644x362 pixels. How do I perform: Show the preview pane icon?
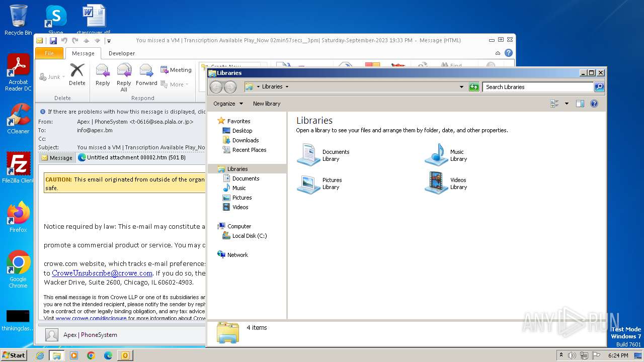point(580,104)
